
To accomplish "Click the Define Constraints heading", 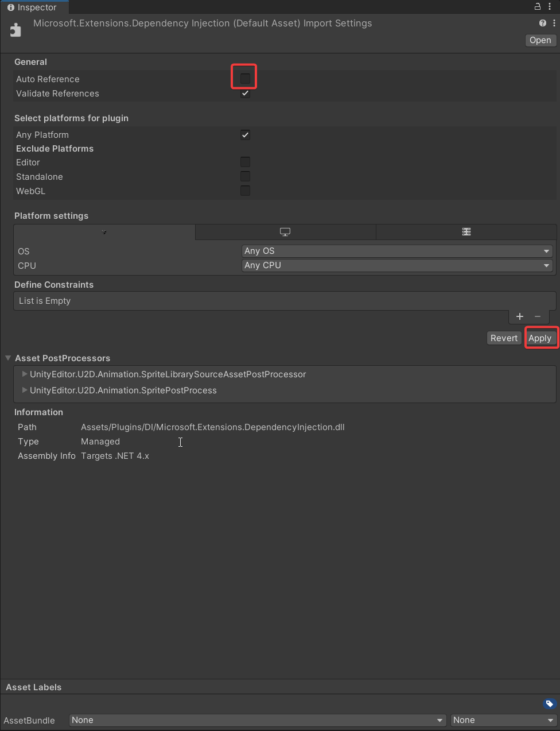I will pos(54,285).
